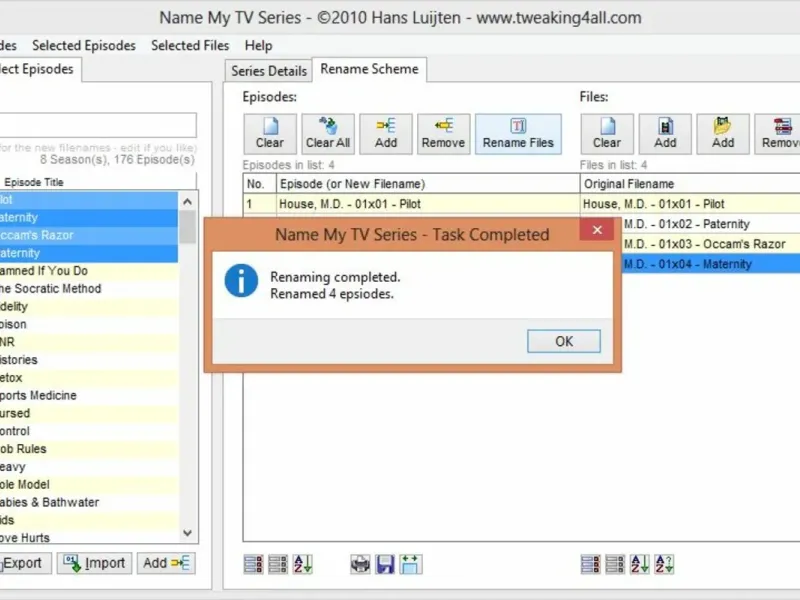Click the Episodes Add button
Viewport: 800px width, 600px height.
tap(386, 134)
